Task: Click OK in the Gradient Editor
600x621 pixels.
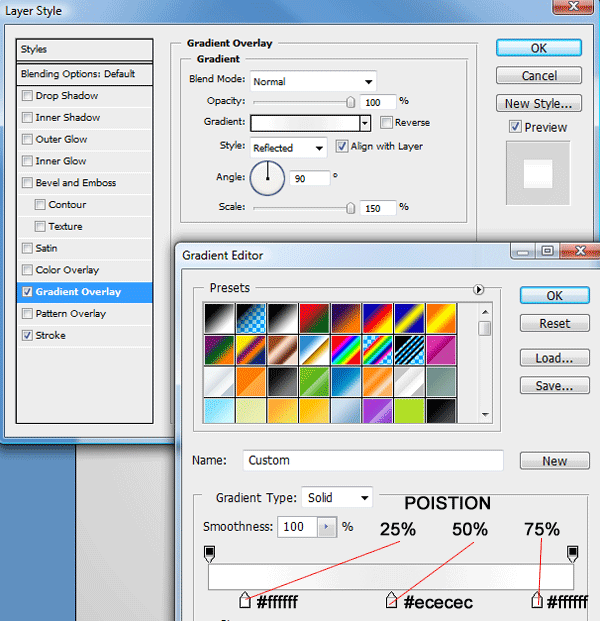Action: pyautogui.click(x=554, y=295)
